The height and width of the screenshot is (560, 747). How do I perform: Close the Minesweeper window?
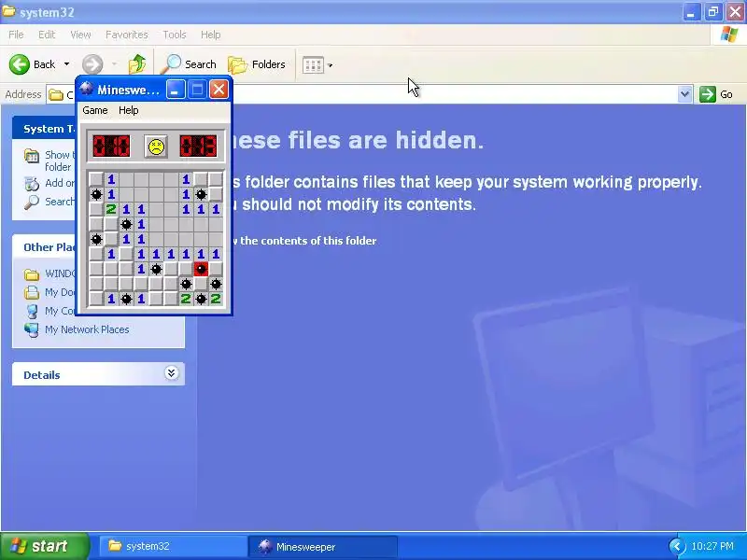pyautogui.click(x=218, y=90)
